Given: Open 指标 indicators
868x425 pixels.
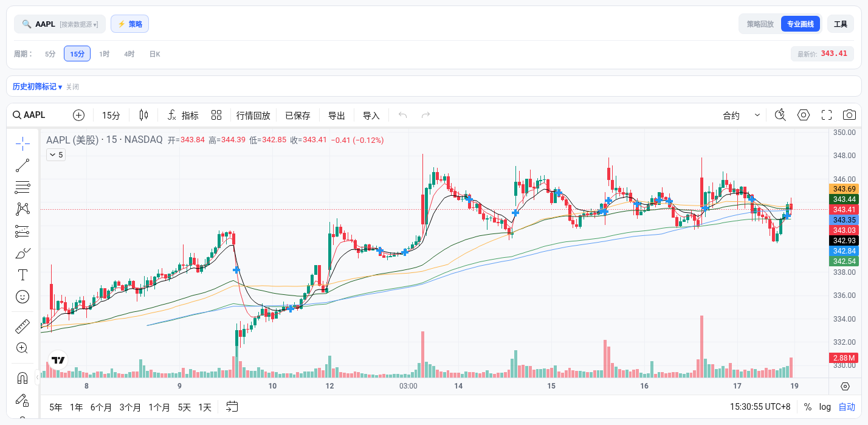Looking at the screenshot, I should coord(183,116).
